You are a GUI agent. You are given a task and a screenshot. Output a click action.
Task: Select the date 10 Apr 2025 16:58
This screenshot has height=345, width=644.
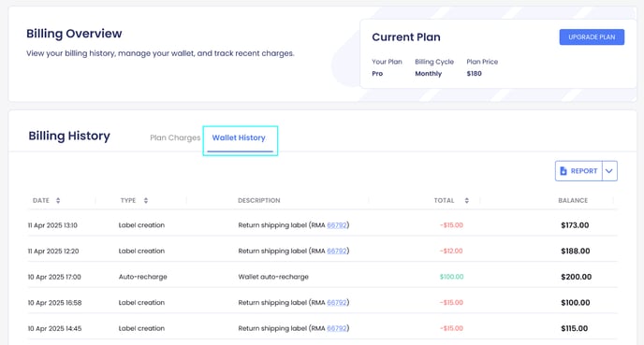tap(54, 303)
